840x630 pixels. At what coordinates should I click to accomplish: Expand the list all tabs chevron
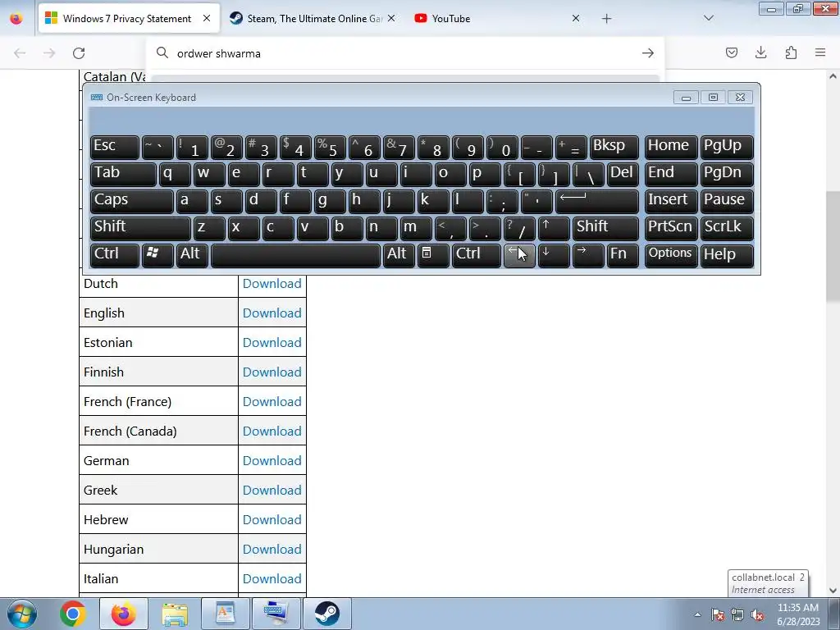coord(708,18)
